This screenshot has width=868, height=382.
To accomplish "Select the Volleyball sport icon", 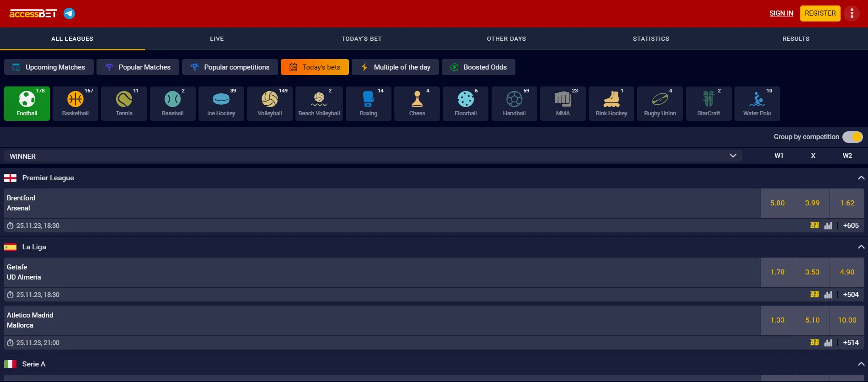I will [270, 103].
